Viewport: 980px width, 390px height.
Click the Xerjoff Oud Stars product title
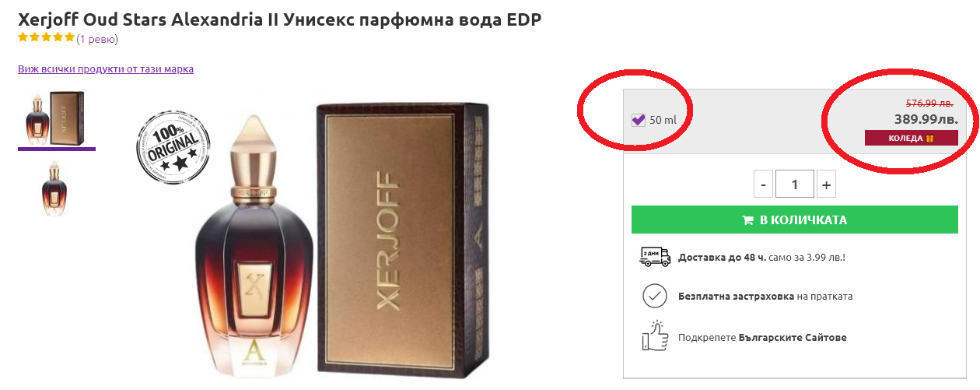(280, 19)
